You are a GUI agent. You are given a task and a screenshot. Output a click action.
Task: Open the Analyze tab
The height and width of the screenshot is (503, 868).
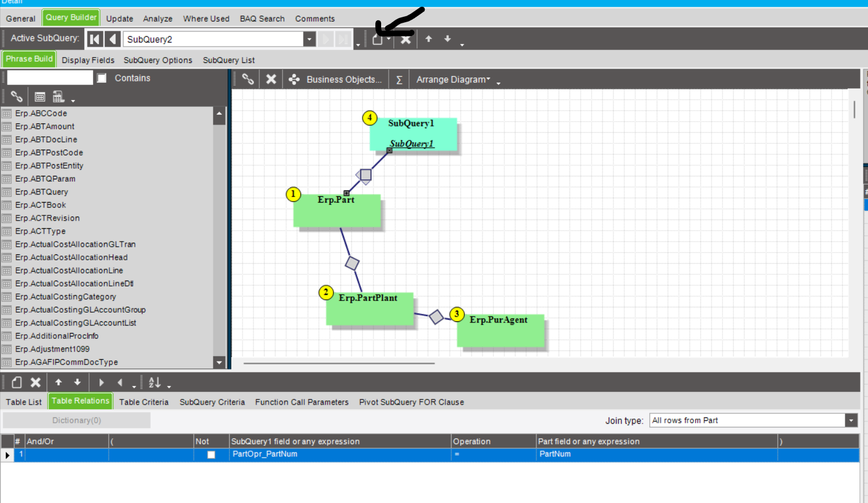pyautogui.click(x=158, y=19)
